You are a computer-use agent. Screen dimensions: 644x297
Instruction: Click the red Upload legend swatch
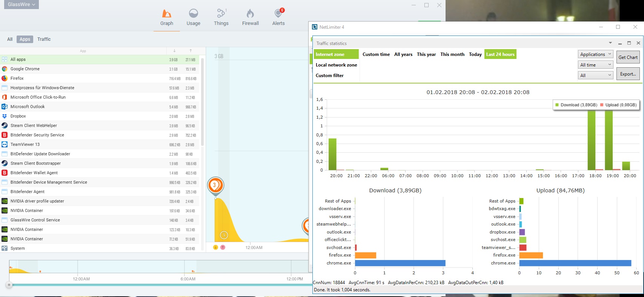click(602, 105)
